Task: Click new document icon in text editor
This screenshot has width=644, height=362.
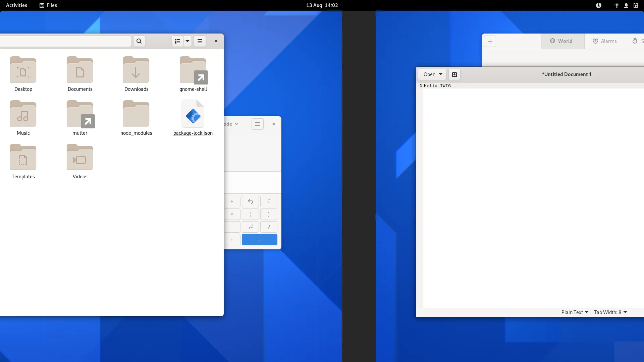Action: [x=454, y=74]
